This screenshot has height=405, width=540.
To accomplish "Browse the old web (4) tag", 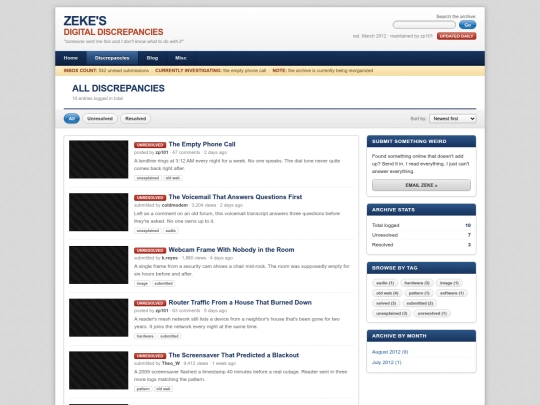I will pos(387,293).
